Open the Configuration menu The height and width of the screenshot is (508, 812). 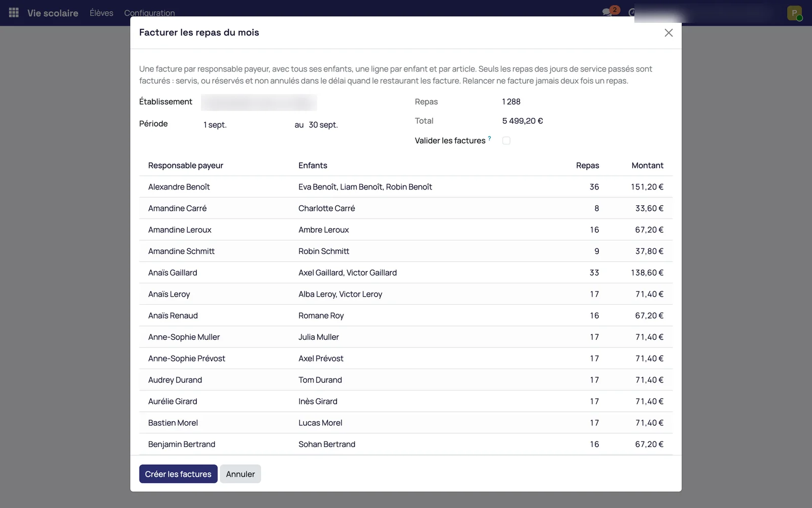click(149, 13)
